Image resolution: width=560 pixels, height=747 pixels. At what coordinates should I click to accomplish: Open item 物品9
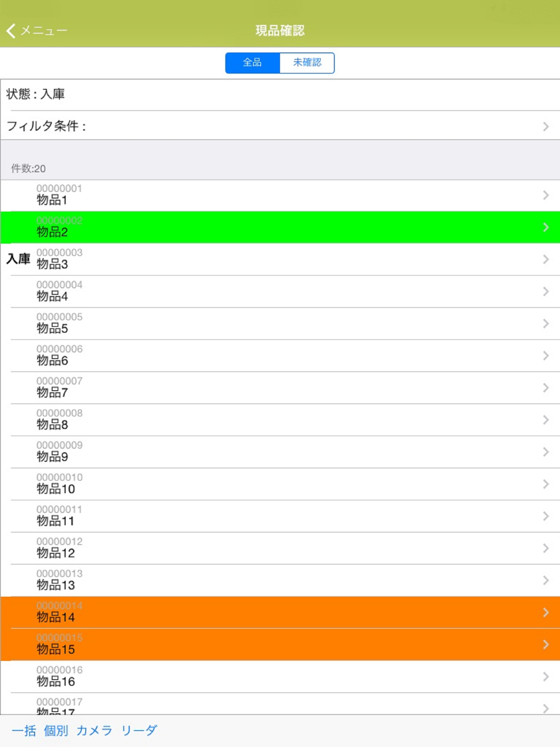point(280,452)
